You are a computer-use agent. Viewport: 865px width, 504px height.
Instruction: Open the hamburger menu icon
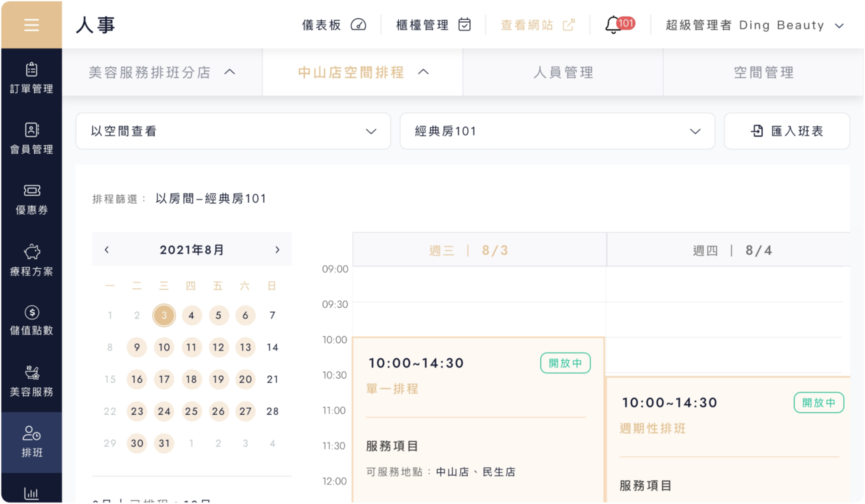click(x=31, y=25)
